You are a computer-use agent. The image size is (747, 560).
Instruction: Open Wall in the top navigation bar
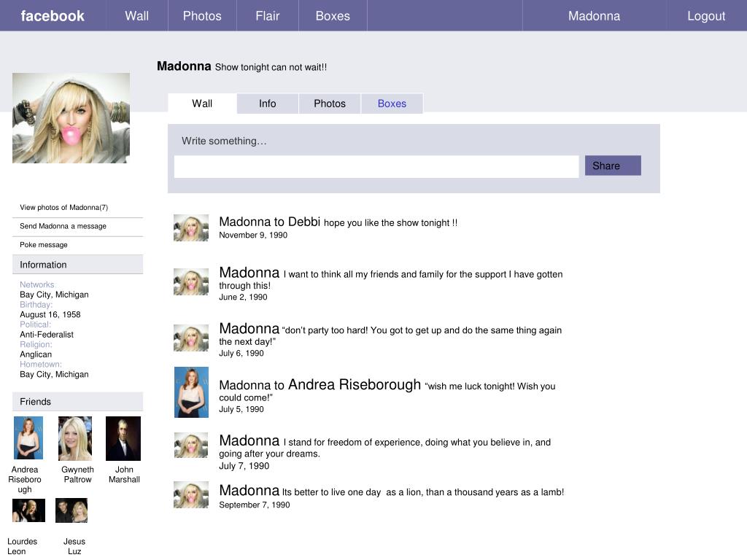pyautogui.click(x=136, y=16)
